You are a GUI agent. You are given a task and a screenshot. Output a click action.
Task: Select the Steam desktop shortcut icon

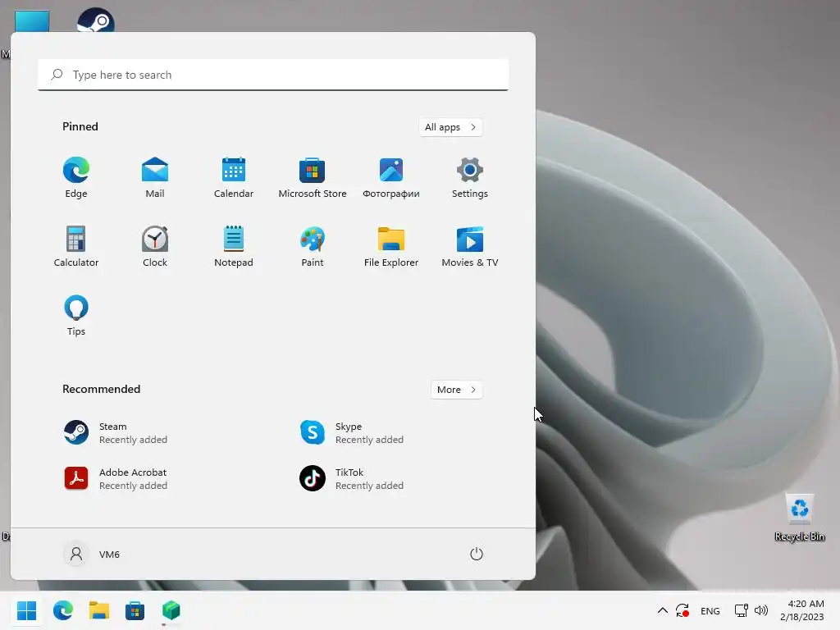[x=96, y=21]
